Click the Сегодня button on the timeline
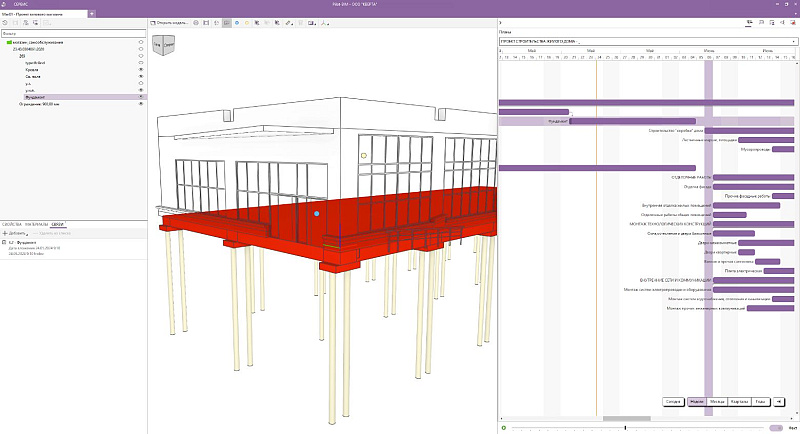The height and width of the screenshot is (434, 800). coord(673,402)
